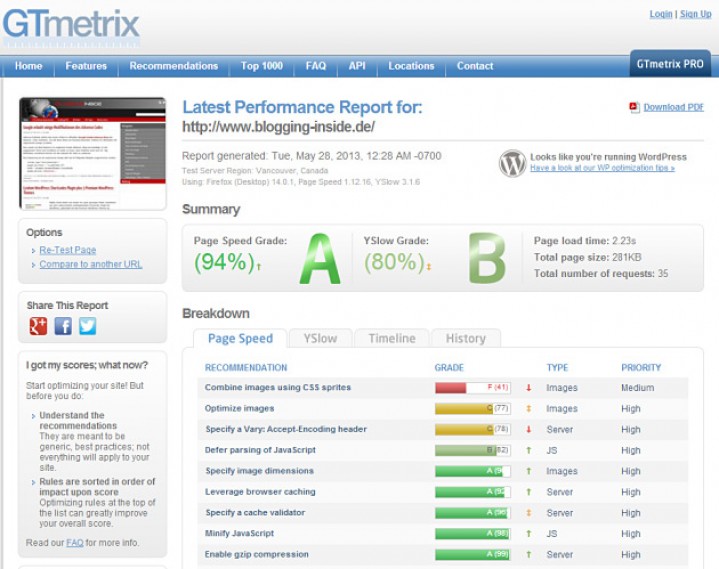Sort by the RECOMMENDATION column header

coord(246,368)
